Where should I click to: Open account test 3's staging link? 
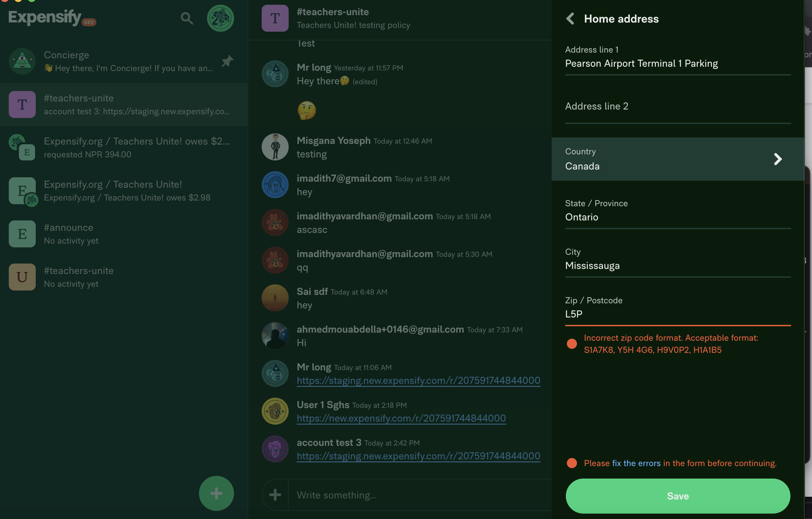click(418, 456)
